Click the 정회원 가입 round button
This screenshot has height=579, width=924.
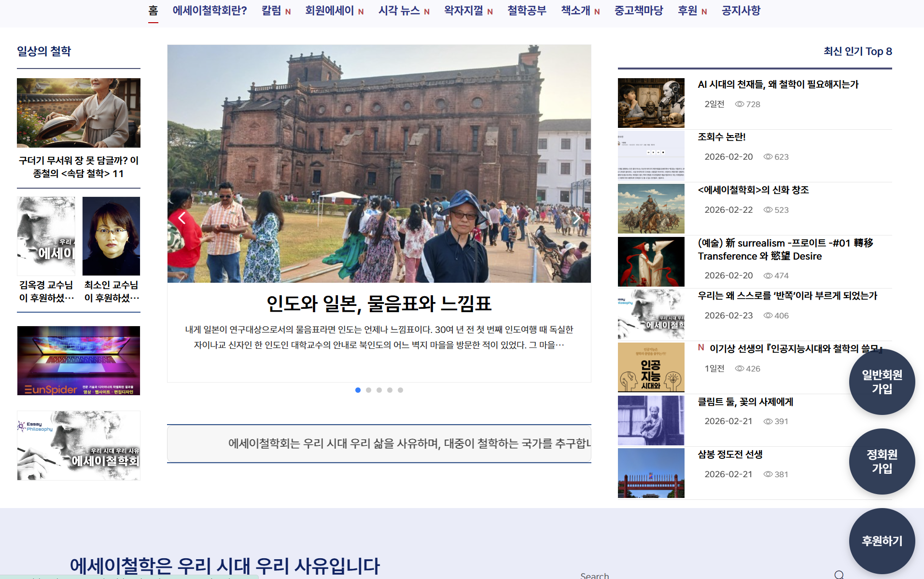(882, 461)
